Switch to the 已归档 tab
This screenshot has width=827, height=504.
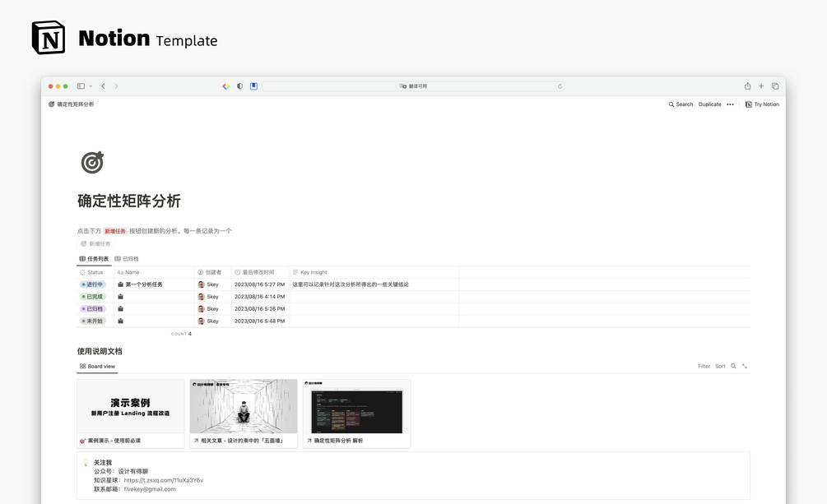(127, 259)
